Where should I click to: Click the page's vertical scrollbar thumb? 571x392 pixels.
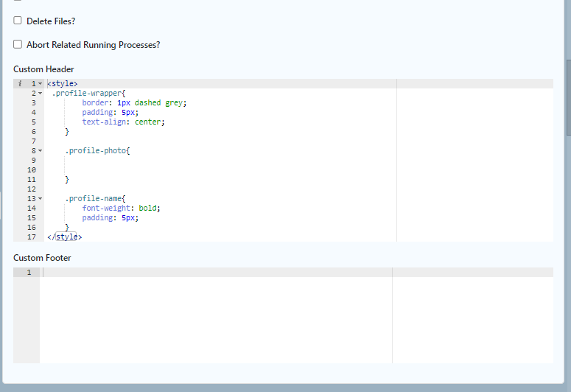[x=568, y=96]
